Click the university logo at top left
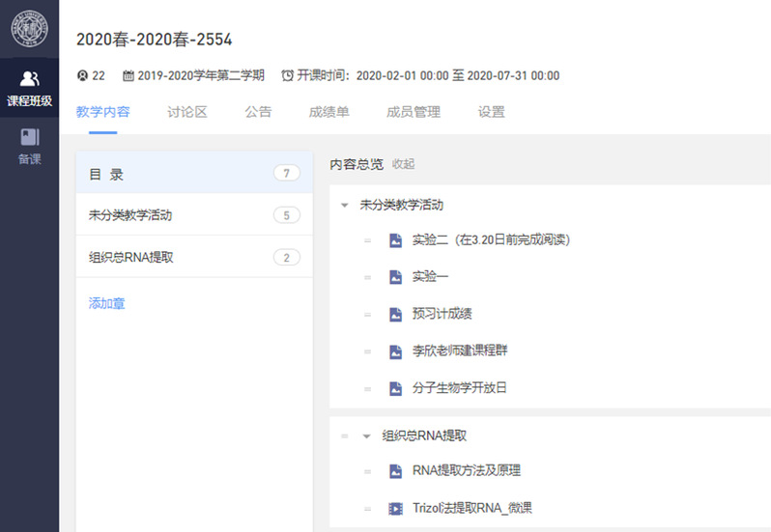This screenshot has width=771, height=532. click(29, 28)
